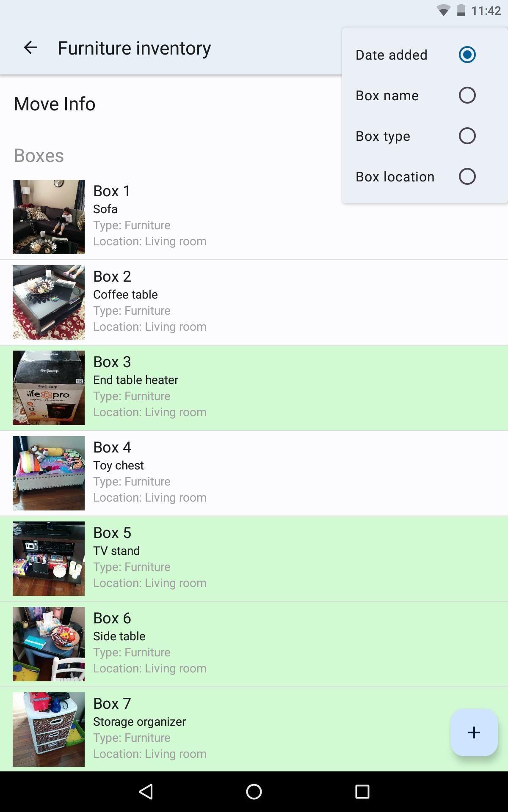The width and height of the screenshot is (508, 812).
Task: Tap the Wi-Fi status icon
Action: point(443,10)
